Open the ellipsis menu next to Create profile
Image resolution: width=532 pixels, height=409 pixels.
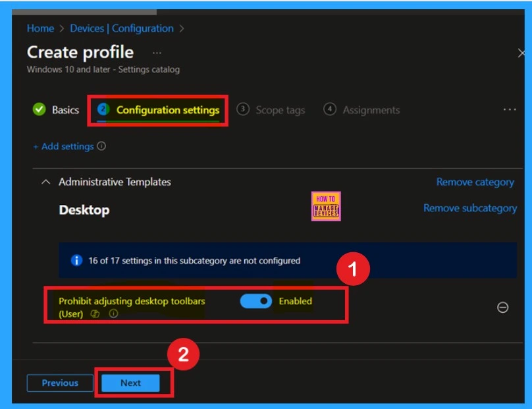tap(157, 53)
